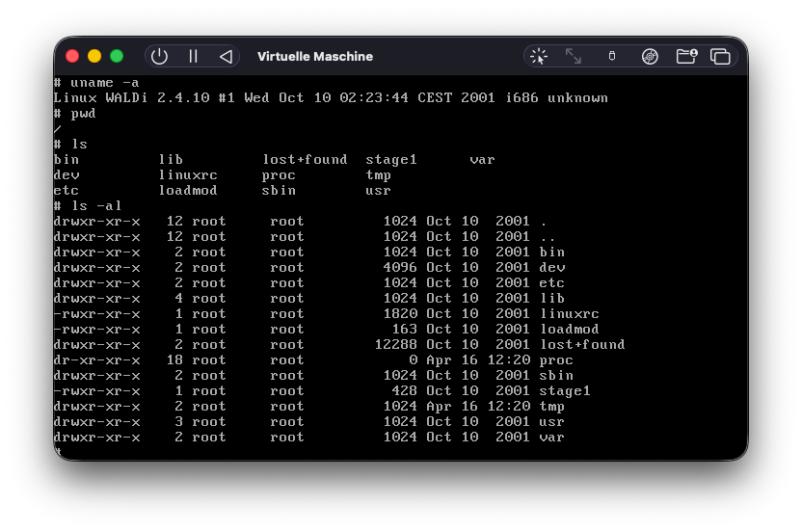Image resolution: width=802 pixels, height=532 pixels.
Task: Click the 'stage1' filename in the ls -al output
Action: (564, 391)
